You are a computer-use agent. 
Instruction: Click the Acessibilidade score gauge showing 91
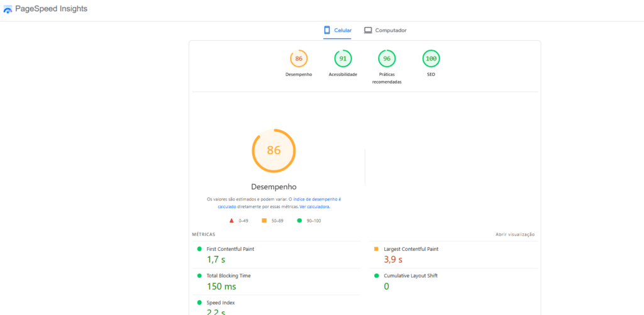pos(343,58)
